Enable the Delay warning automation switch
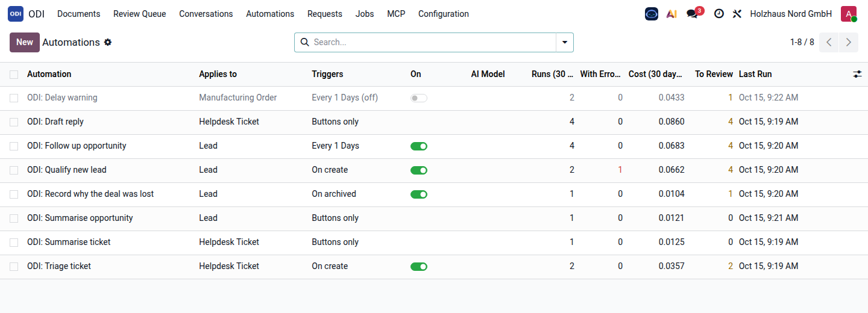This screenshot has width=868, height=313. (419, 98)
